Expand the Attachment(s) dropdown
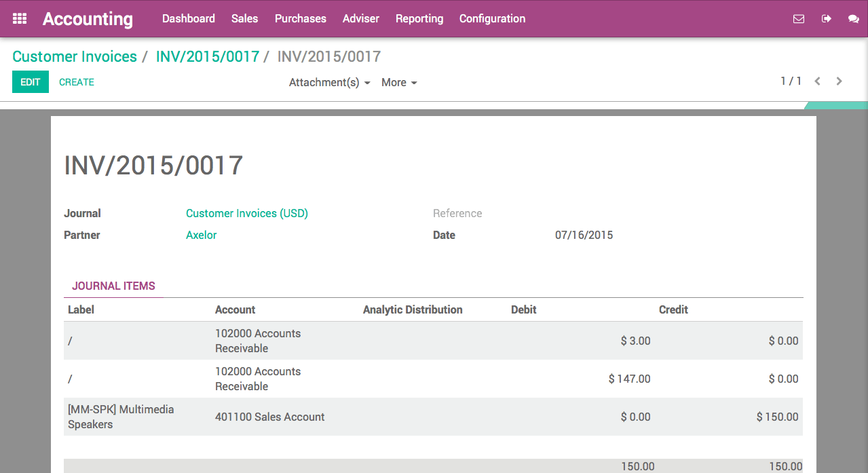This screenshot has height=473, width=868. (x=329, y=82)
